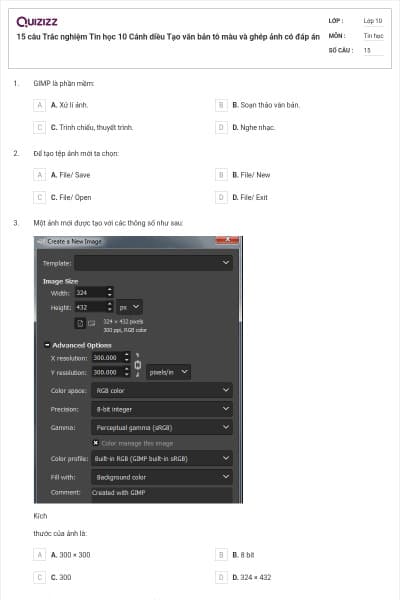Open the Color space RGB color dropdown
This screenshot has width=400, height=600.
click(x=162, y=390)
